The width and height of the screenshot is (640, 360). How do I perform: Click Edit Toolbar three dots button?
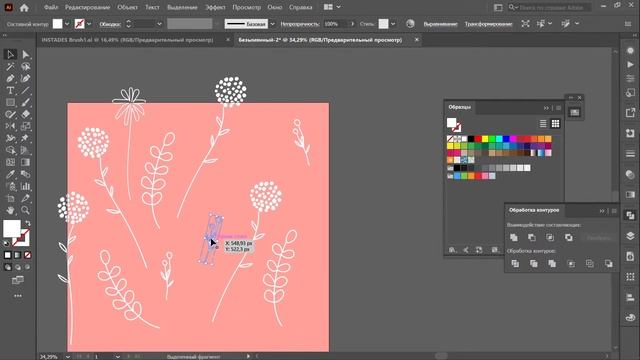point(18,296)
